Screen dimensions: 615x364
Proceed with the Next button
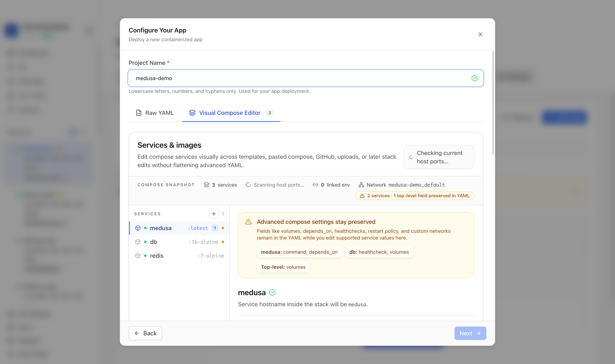coord(470,333)
